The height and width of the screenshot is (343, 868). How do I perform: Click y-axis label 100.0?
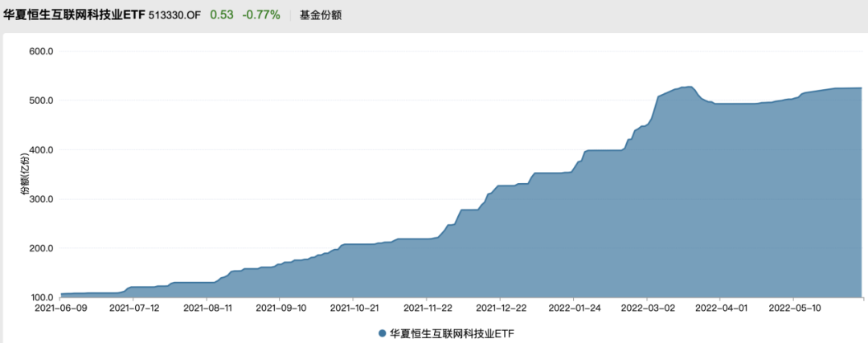coord(40,298)
